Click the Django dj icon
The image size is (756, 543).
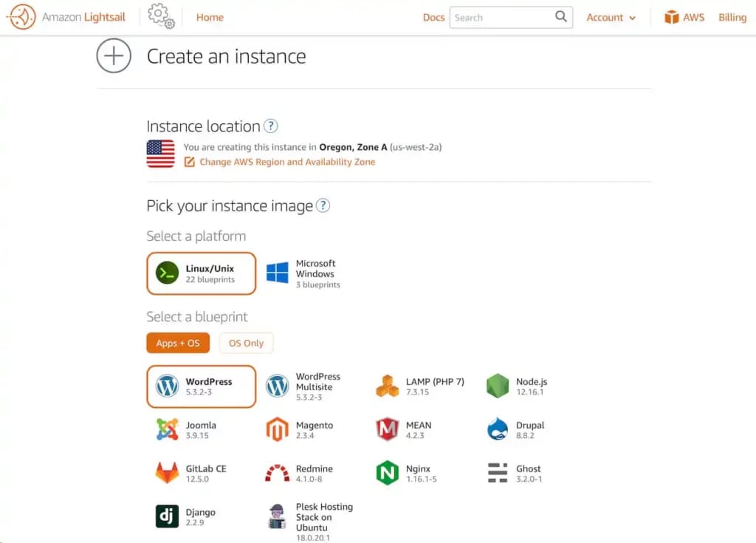click(x=168, y=516)
